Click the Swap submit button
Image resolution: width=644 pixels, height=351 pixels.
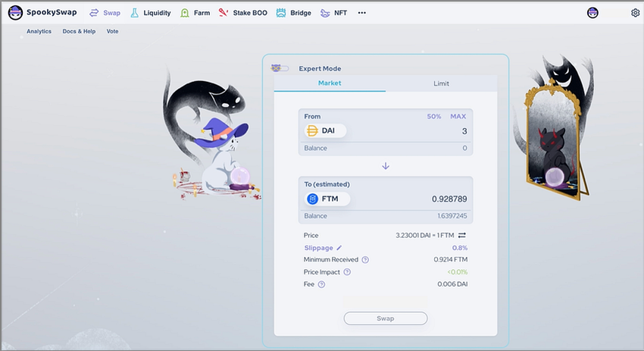(x=386, y=318)
